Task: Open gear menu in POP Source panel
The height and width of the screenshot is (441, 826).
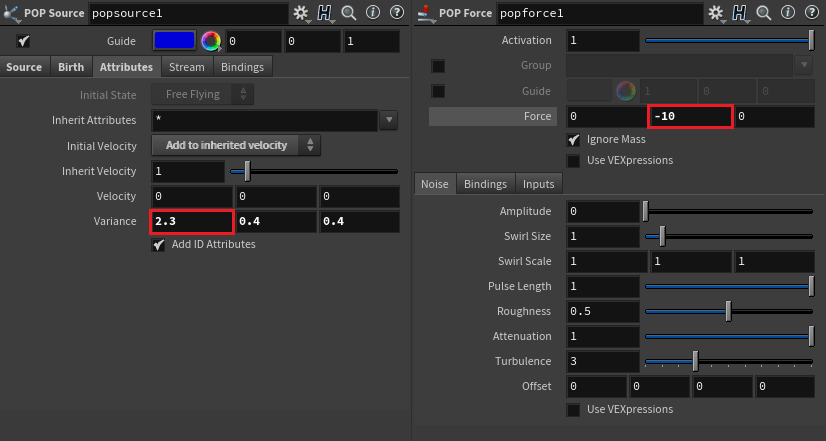Action: 301,13
